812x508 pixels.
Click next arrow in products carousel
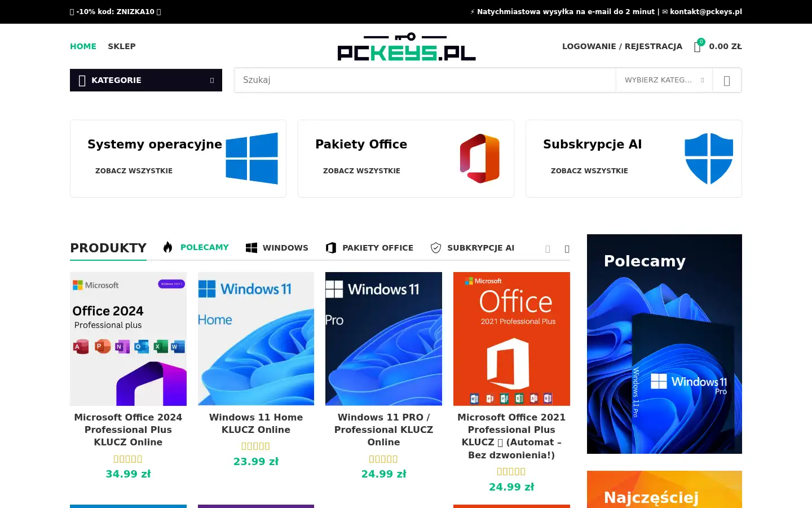(567, 249)
